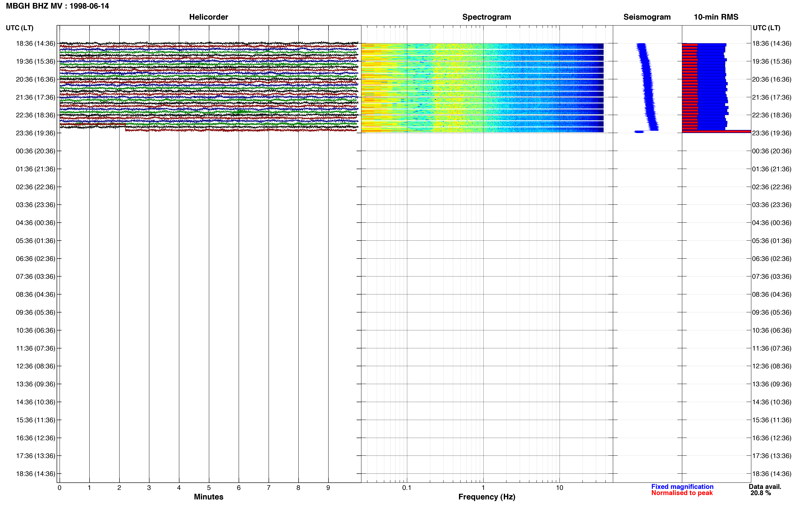The width and height of the screenshot is (812, 508).
Task: Click the helicorder waveform traces
Action: pos(209,87)
